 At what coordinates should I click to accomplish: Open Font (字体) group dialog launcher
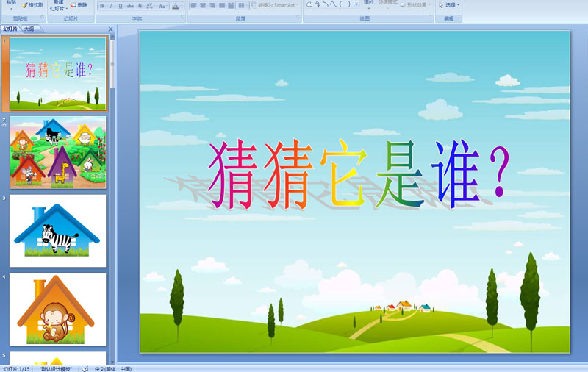183,18
